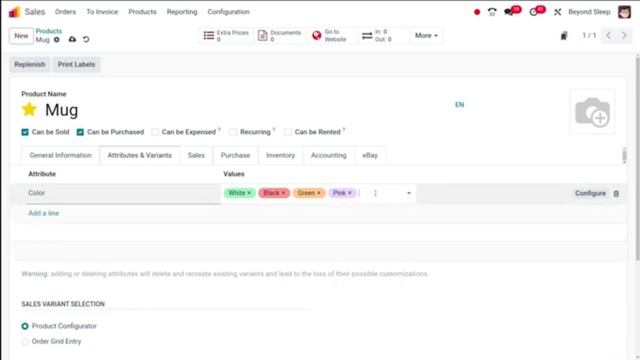This screenshot has height=360, width=640.
Task: Select Order Grid Entry radio option
Action: click(x=25, y=341)
